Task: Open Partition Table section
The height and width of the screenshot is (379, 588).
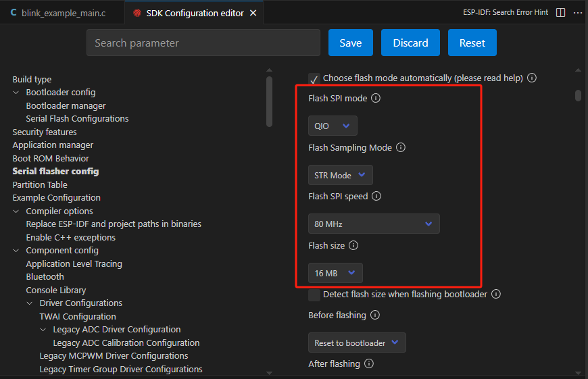Action: pos(40,185)
